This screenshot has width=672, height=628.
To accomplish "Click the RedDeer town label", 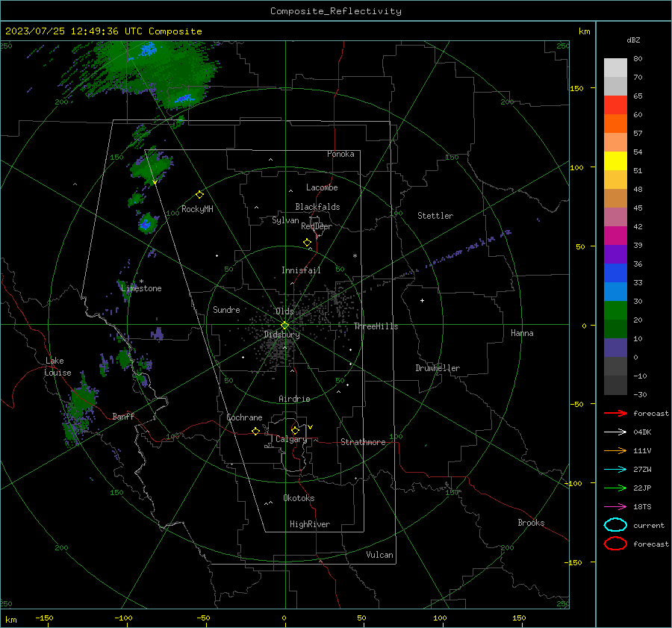I will pos(317,226).
